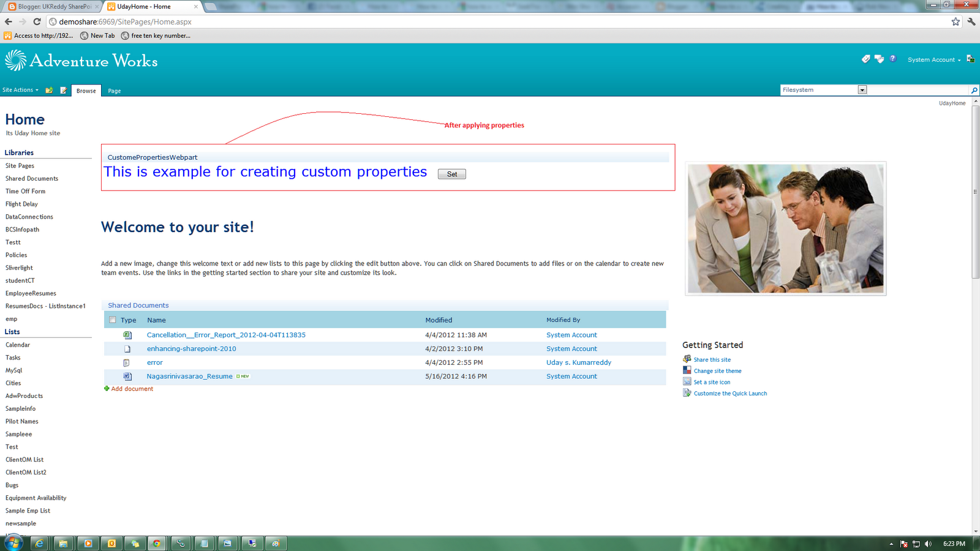Click the Edit page icon in ribbon
Viewport: 980px width, 551px height.
63,90
